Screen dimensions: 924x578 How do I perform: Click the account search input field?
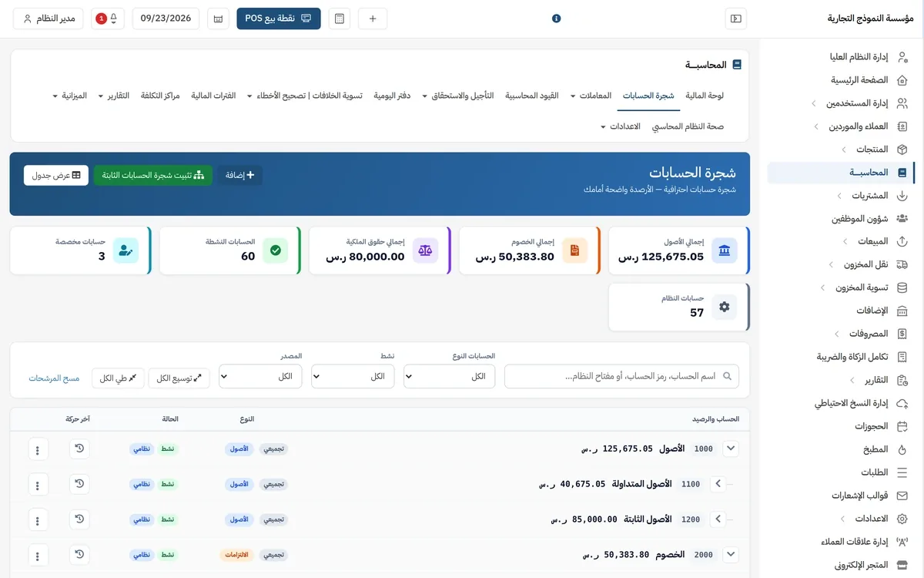point(621,376)
